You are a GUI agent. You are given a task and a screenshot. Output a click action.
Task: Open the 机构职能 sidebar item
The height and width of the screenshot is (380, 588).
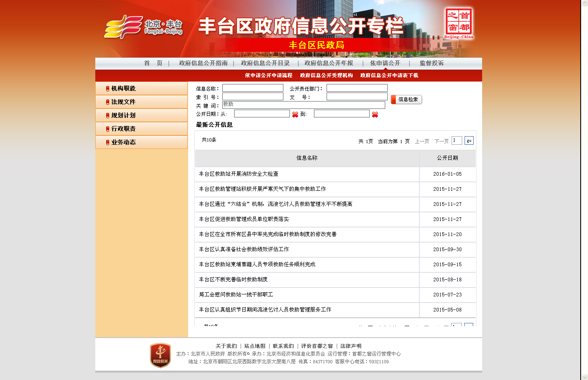click(123, 88)
